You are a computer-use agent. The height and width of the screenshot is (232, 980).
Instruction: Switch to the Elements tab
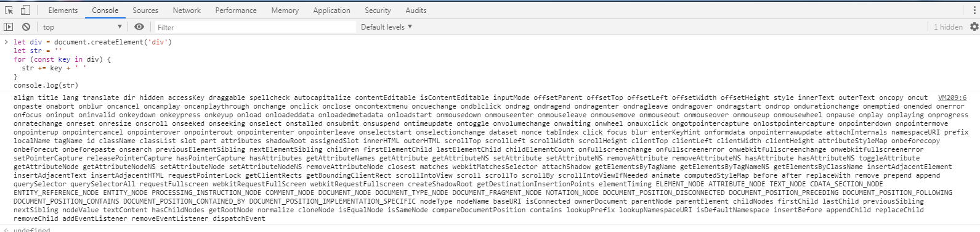63,10
